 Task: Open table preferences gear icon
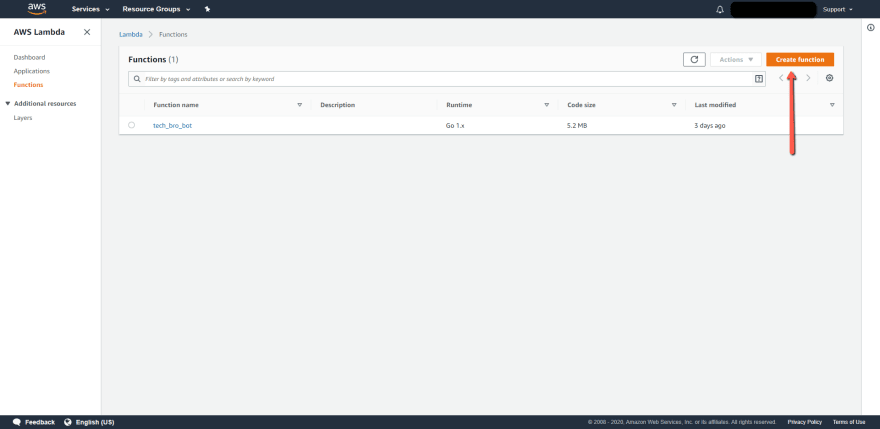[829, 78]
